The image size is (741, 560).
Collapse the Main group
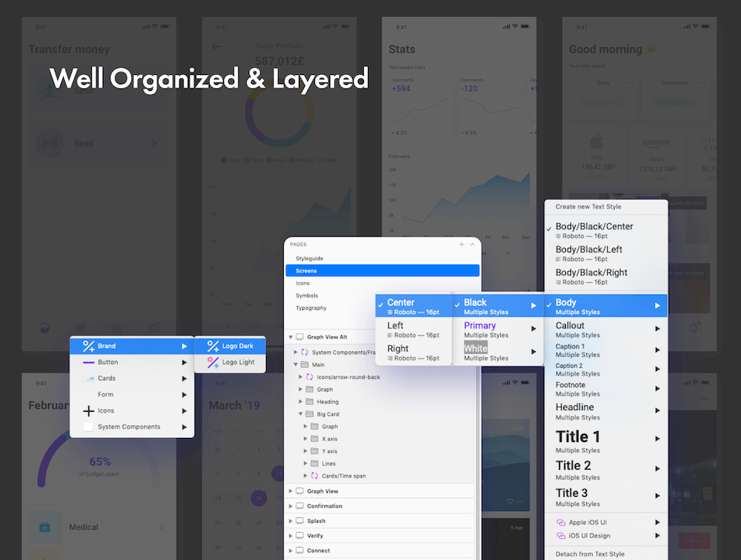tap(296, 365)
